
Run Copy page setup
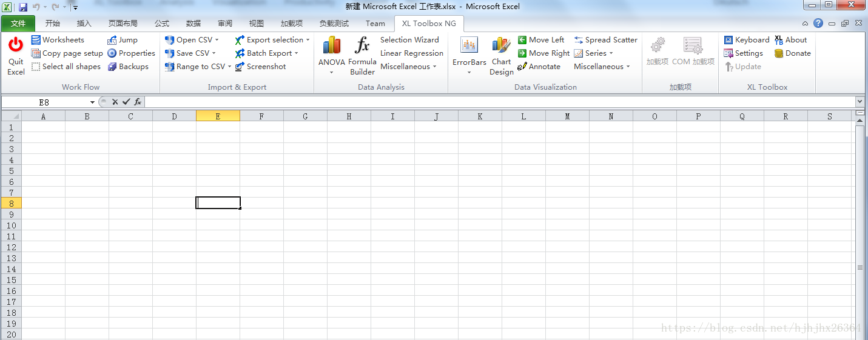click(x=67, y=53)
